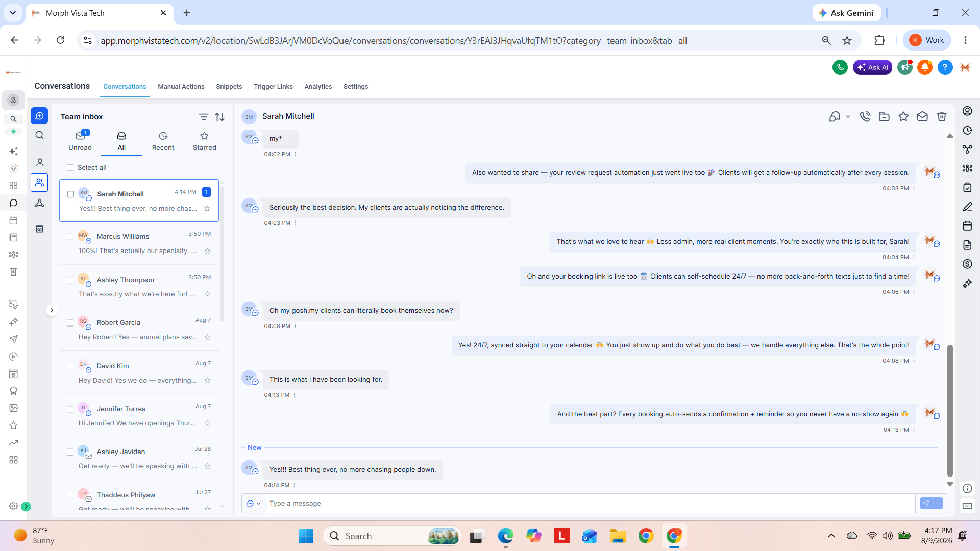The width and height of the screenshot is (980, 551).
Task: Open the info circle icon near message box
Action: tap(967, 488)
